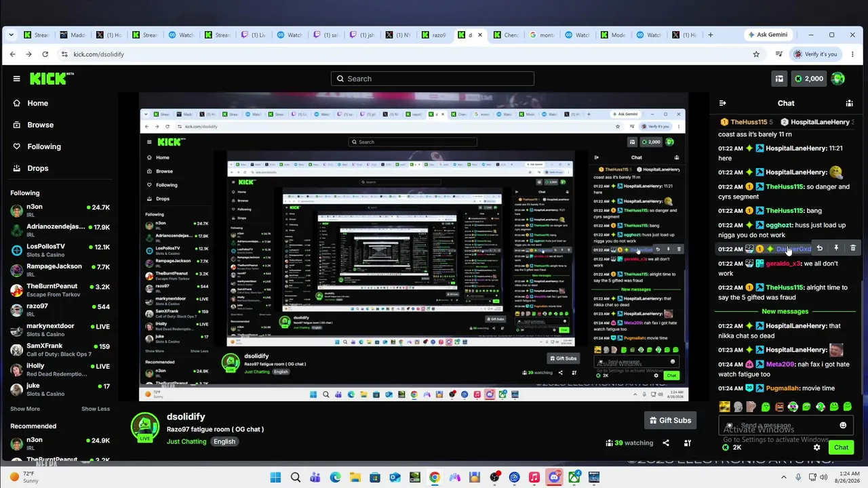
Task: Open File Explorer from the taskbar
Action: tap(355, 477)
